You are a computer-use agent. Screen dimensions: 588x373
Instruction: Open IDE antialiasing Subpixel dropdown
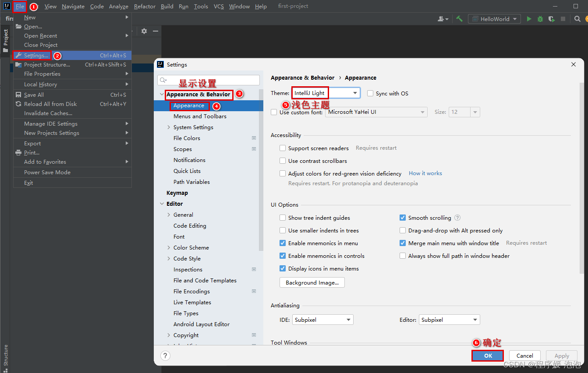tap(322, 320)
